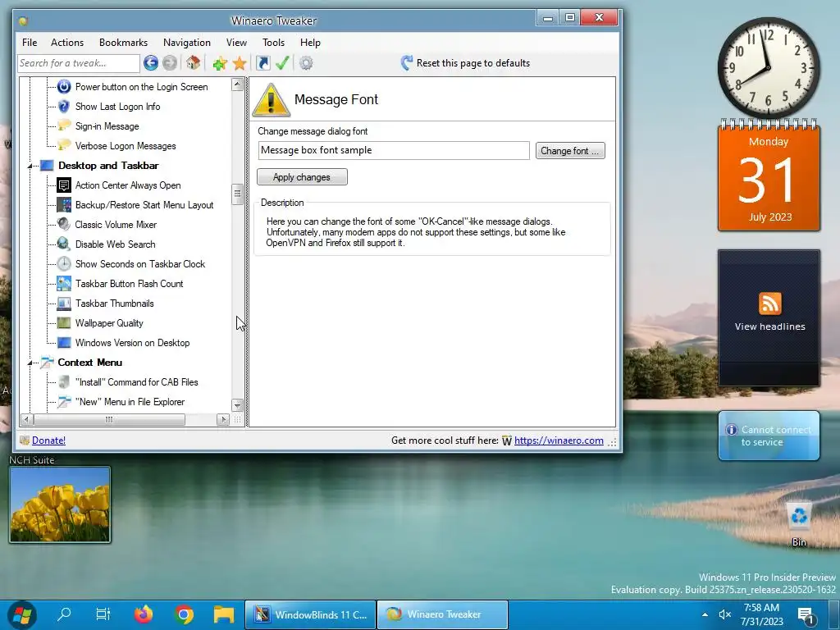840x630 pixels.
Task: Open the Tools menu
Action: (x=273, y=43)
